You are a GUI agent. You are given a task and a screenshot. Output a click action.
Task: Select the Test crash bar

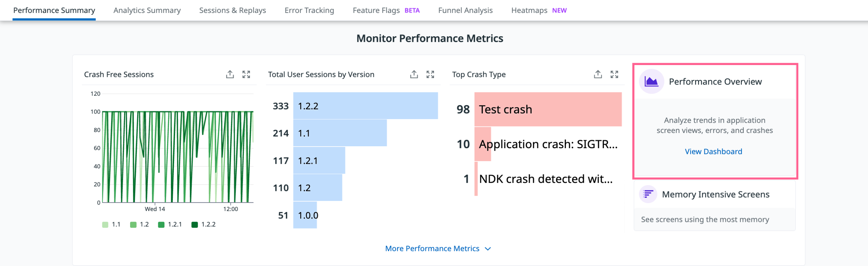pos(548,109)
